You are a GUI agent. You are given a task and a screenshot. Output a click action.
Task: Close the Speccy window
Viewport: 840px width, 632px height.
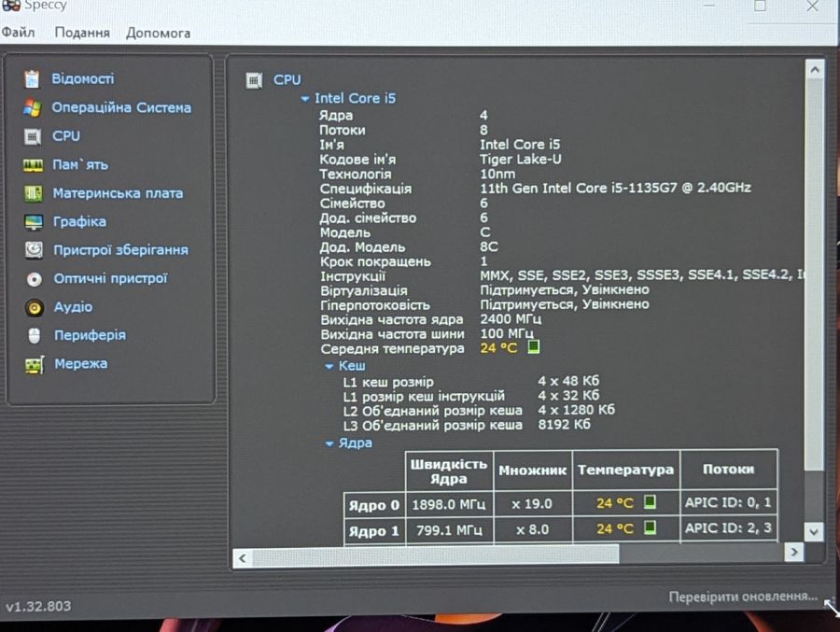pos(813,6)
